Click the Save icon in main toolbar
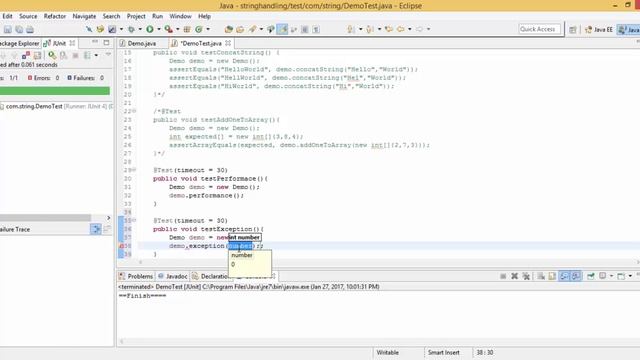The height and width of the screenshot is (360, 640). (7, 29)
